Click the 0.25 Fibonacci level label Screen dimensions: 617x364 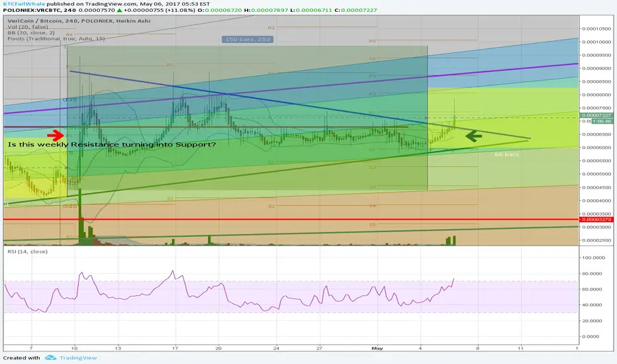70,206
